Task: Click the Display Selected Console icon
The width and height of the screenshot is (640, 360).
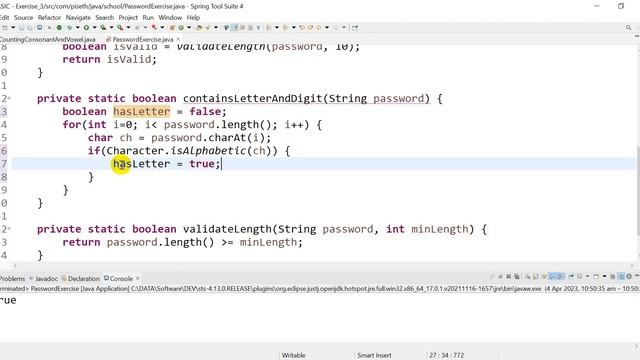Action: pyautogui.click(x=580, y=277)
